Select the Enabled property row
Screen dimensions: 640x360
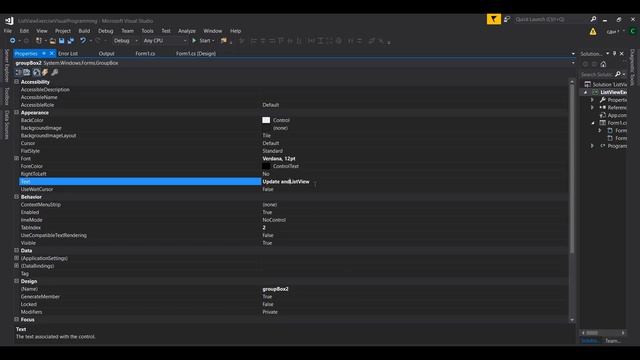pos(292,212)
